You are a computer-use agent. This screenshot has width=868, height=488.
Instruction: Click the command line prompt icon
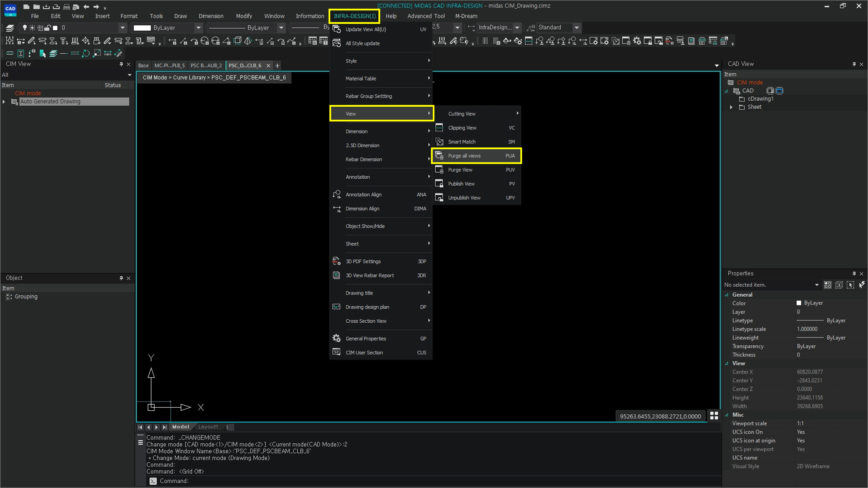(x=153, y=481)
